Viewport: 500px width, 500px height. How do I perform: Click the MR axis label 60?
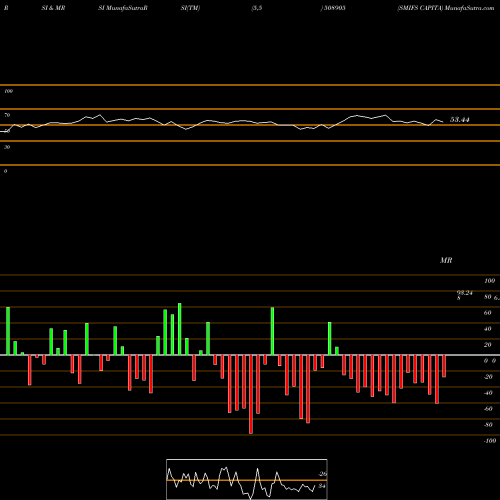[488, 313]
